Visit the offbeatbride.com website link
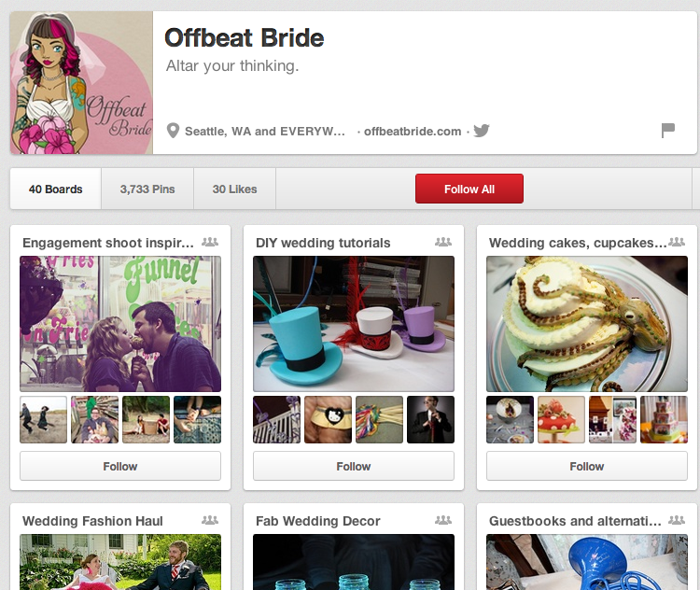The image size is (700, 590). 413,132
